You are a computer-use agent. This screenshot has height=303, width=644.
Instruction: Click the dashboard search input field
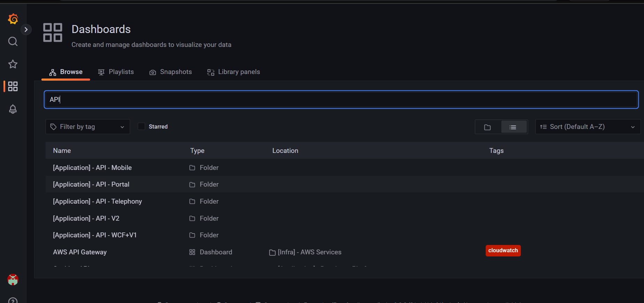point(341,100)
